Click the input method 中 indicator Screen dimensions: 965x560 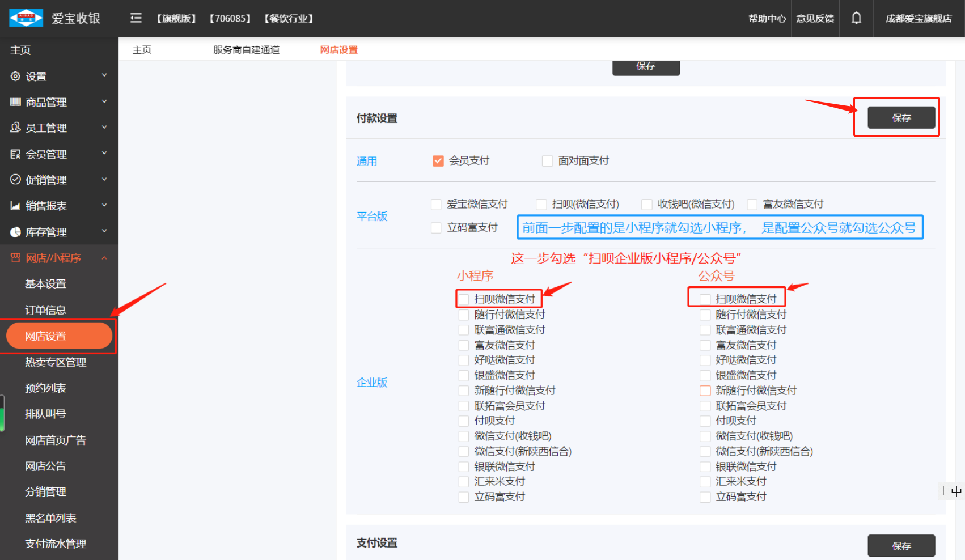(956, 491)
